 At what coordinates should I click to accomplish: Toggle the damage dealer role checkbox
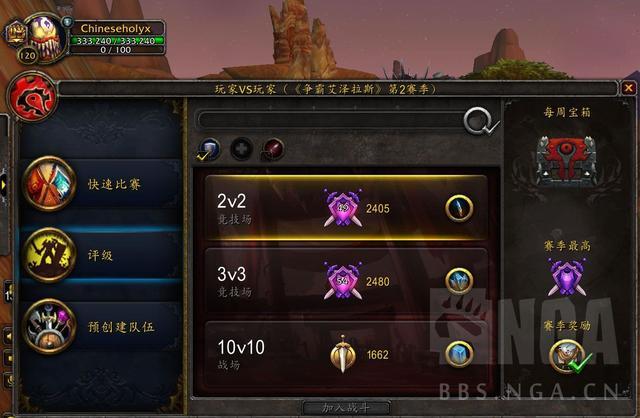[273, 149]
